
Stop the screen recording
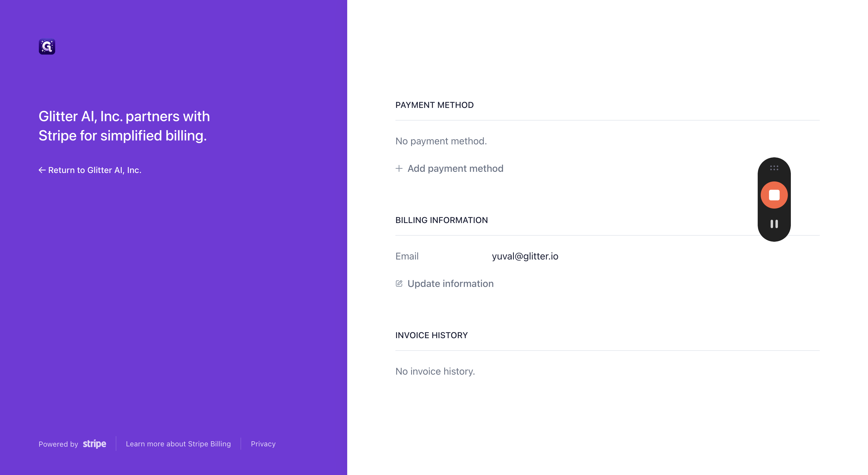[x=774, y=195]
